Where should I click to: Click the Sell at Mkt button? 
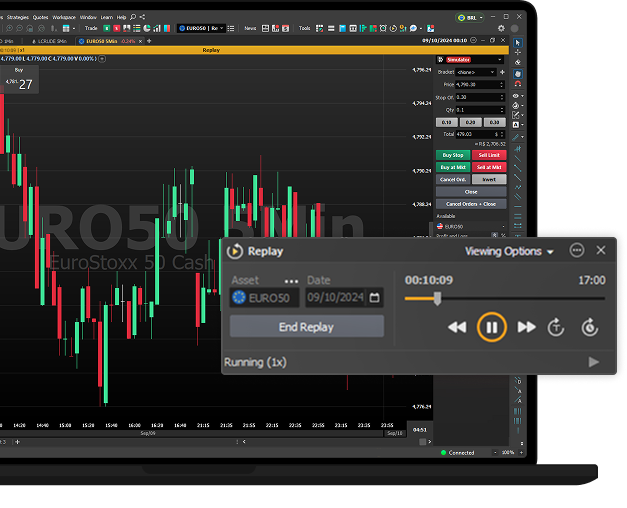coord(489,167)
